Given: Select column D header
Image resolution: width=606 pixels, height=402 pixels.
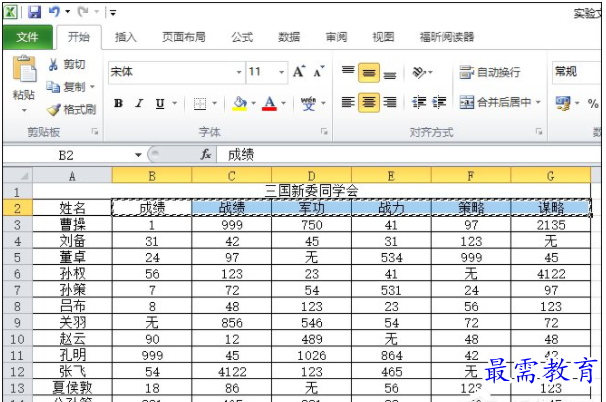Looking at the screenshot, I should [312, 176].
